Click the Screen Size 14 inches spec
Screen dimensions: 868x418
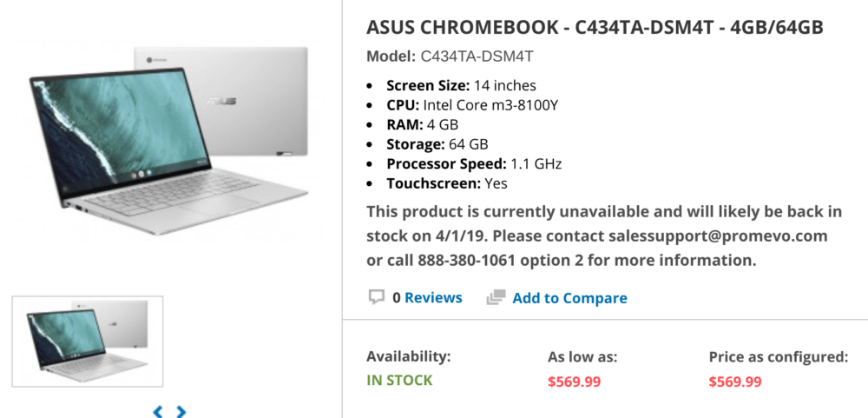pos(461,86)
